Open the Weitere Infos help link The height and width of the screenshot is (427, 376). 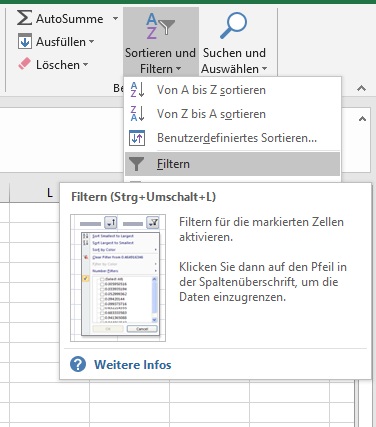(133, 364)
